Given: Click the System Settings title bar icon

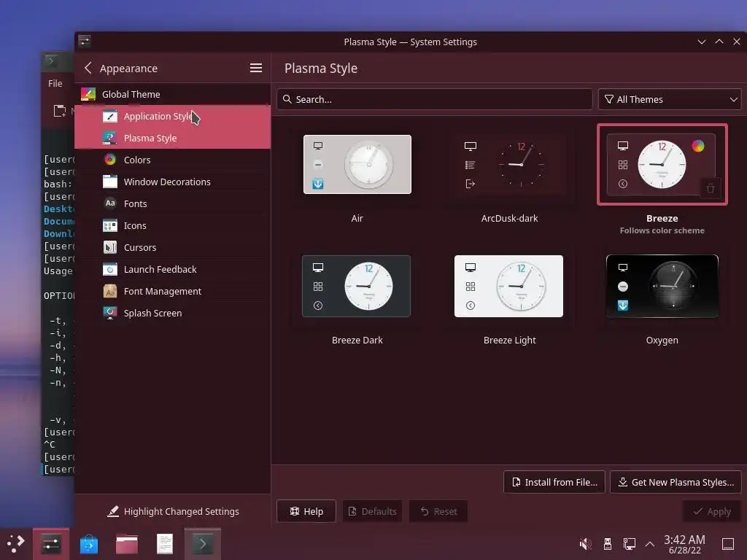Looking at the screenshot, I should coord(85,42).
